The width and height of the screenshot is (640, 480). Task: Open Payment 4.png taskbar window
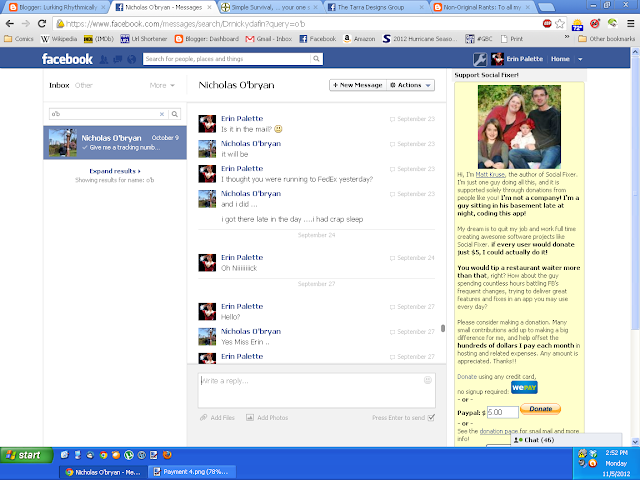point(192,472)
